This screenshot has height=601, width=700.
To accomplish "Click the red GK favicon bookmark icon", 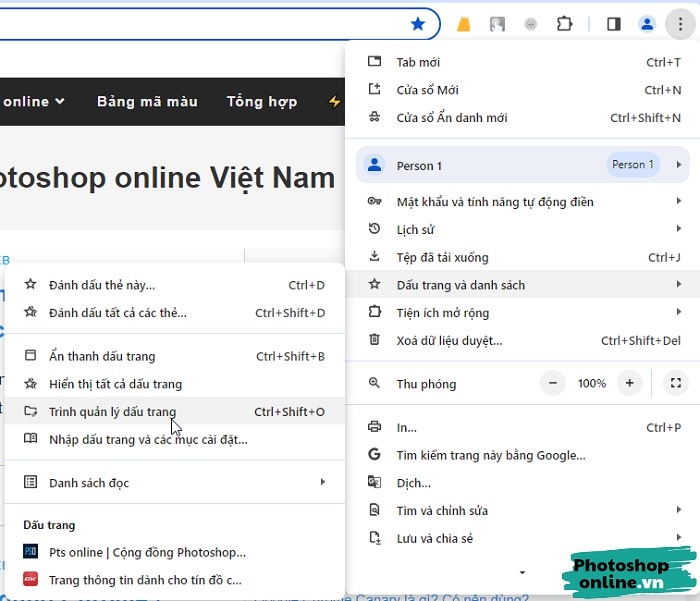I will (30, 580).
